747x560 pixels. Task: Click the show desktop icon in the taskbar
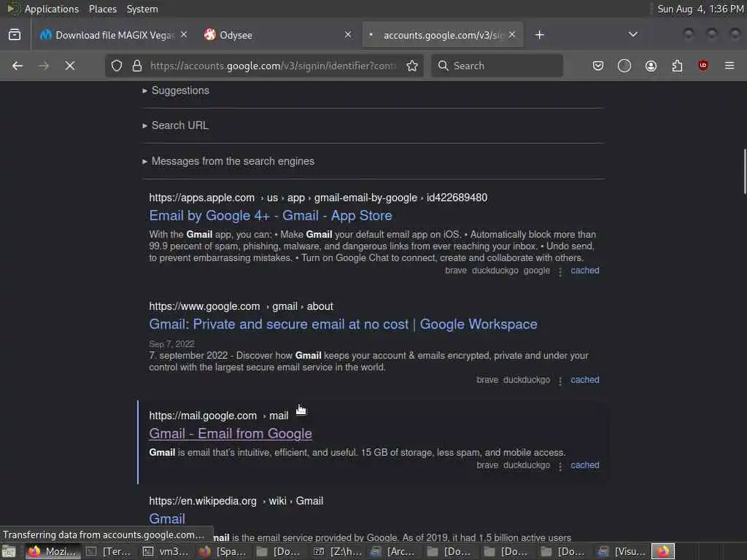click(9, 552)
